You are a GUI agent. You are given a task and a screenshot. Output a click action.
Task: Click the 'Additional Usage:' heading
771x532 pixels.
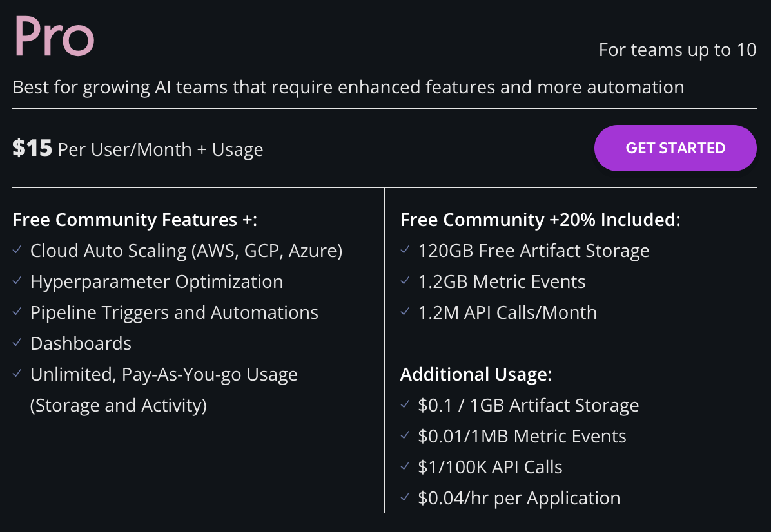click(x=476, y=374)
